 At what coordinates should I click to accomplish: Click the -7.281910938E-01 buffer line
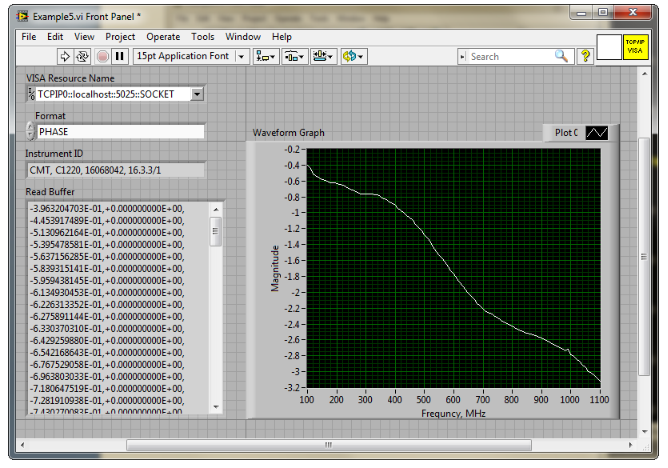point(107,401)
